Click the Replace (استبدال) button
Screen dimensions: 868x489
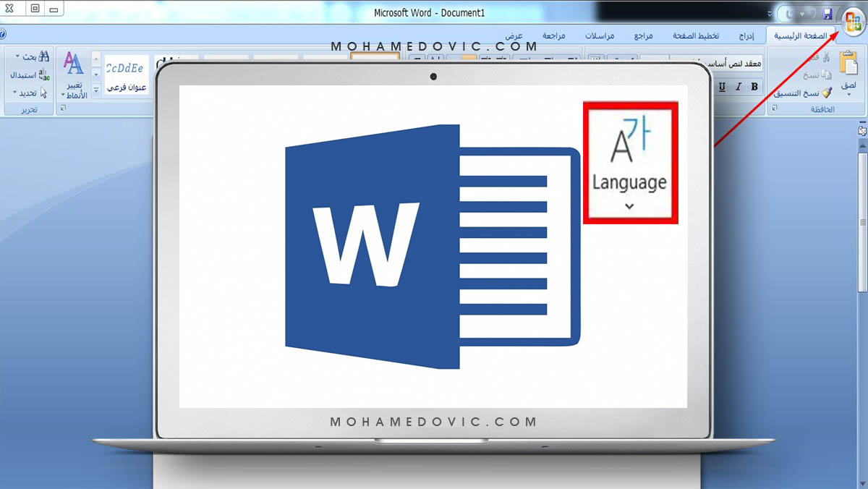pos(30,75)
